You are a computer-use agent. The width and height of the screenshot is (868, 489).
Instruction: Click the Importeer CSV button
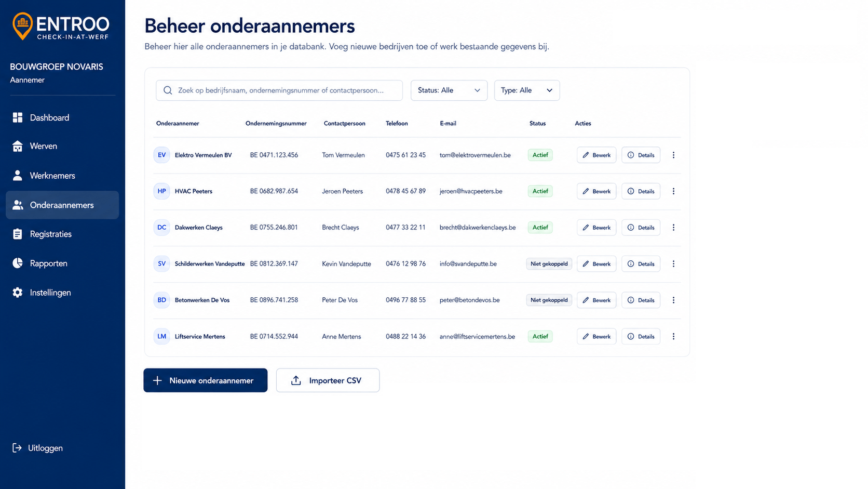328,380
